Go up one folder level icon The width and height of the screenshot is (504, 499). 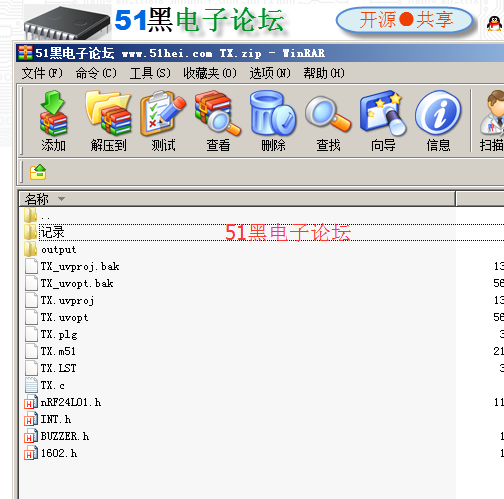tap(38, 172)
